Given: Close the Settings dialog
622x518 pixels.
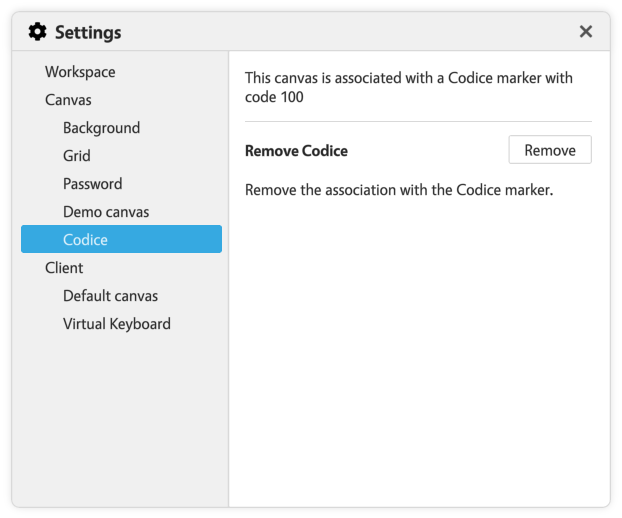Looking at the screenshot, I should click(586, 32).
